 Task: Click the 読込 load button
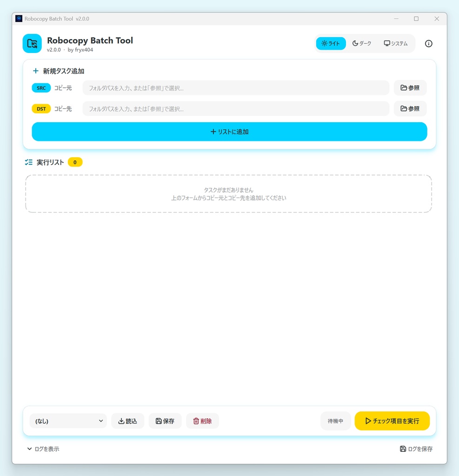127,421
